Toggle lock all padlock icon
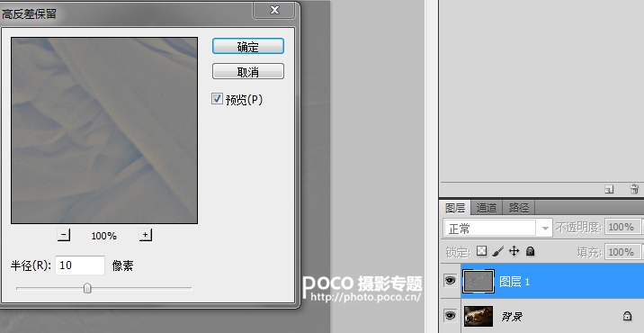This screenshot has height=333, width=644. [531, 251]
